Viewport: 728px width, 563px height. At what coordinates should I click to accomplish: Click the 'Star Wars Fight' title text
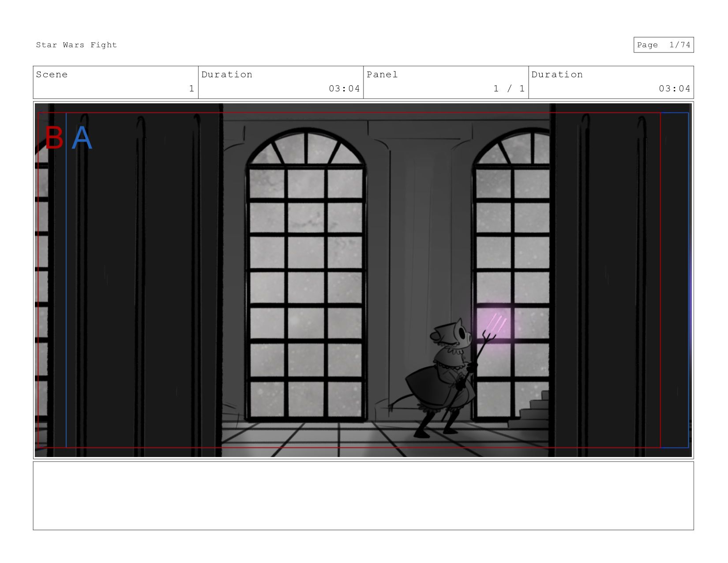click(76, 45)
